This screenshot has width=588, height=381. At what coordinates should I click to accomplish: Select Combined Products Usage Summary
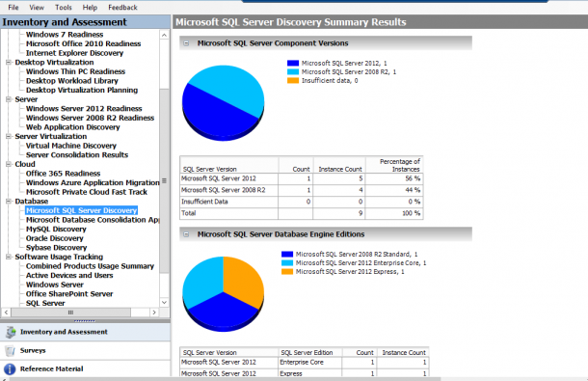[x=90, y=266]
